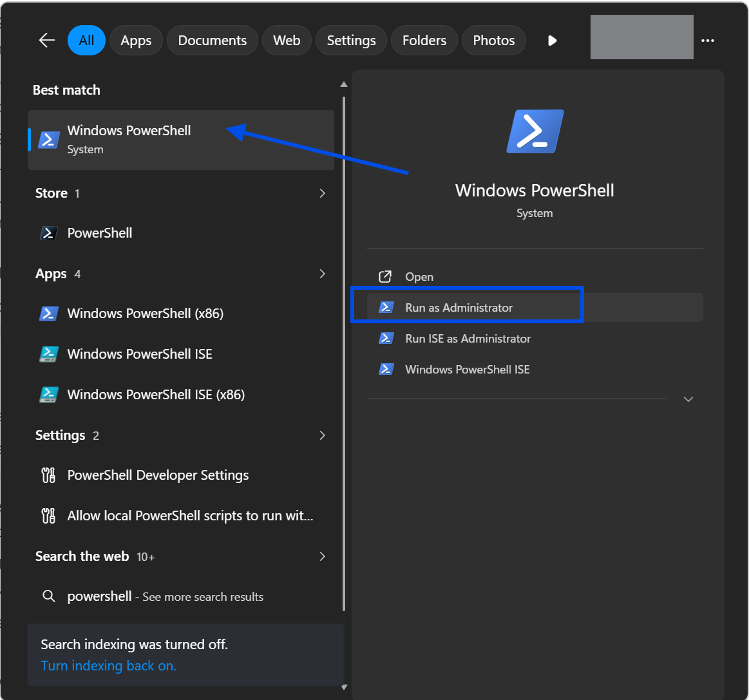Click the large PowerShell logo in preview pane

pyautogui.click(x=535, y=131)
